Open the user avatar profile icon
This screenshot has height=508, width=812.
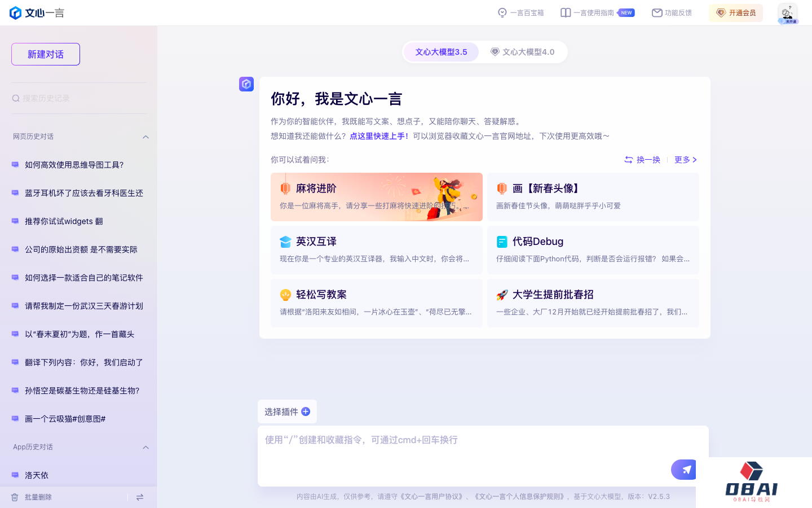[x=787, y=12]
